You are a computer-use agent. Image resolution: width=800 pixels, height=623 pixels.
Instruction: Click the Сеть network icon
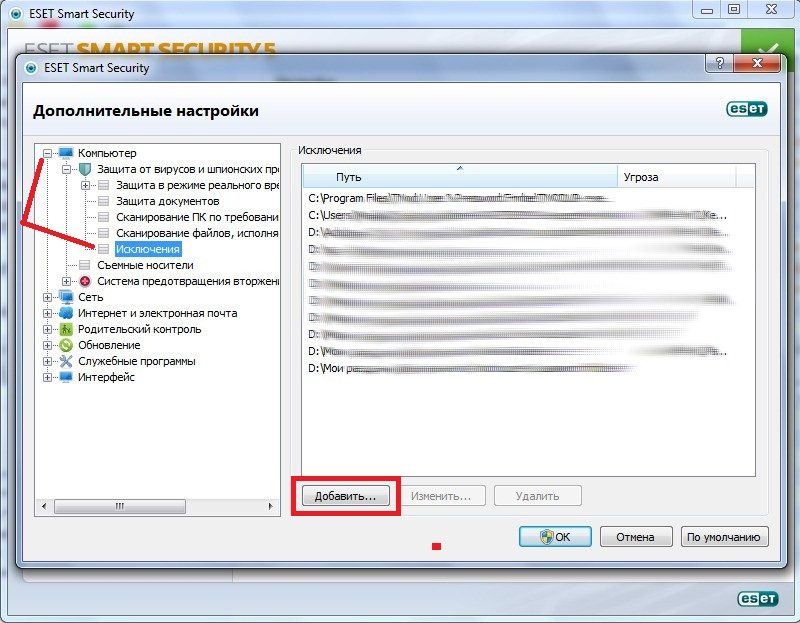pos(66,296)
